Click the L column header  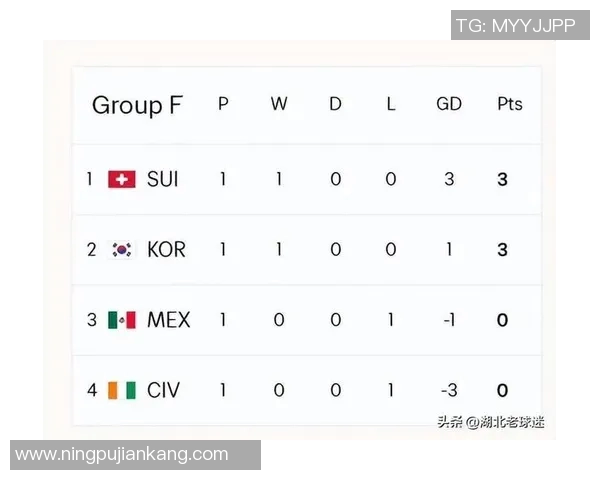391,104
